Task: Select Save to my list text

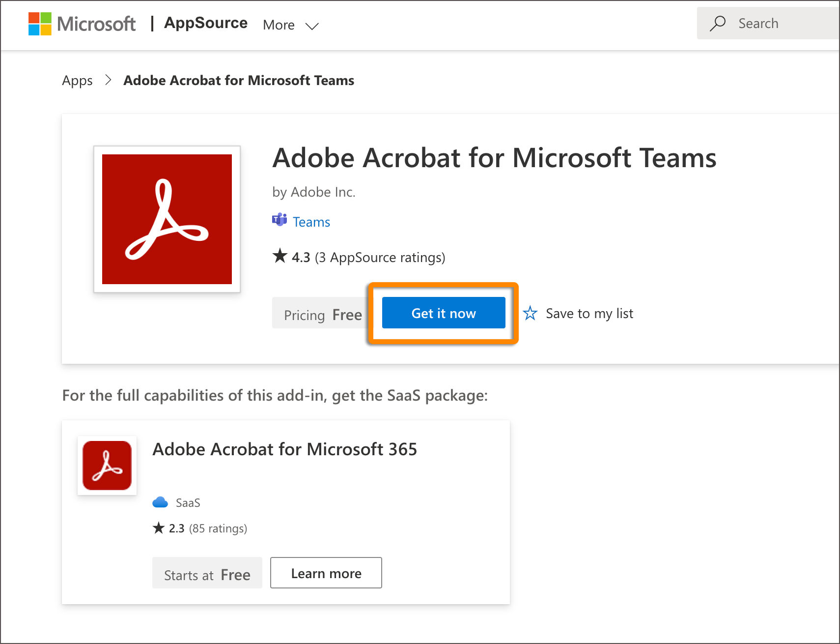Action: [x=589, y=314]
